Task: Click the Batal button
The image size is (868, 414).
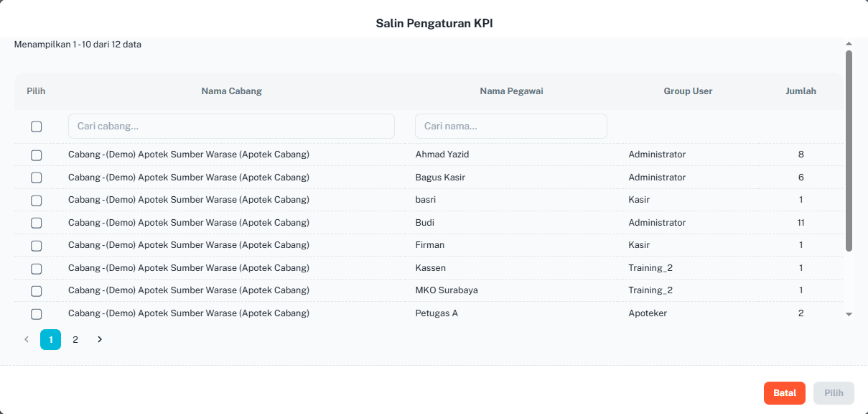Action: tap(785, 393)
